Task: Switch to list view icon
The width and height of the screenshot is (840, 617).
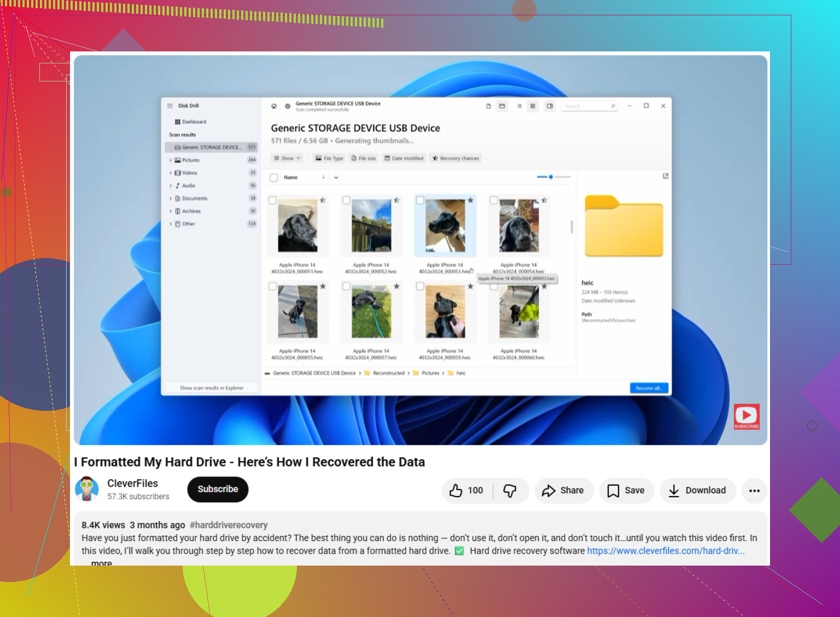Action: click(x=519, y=106)
